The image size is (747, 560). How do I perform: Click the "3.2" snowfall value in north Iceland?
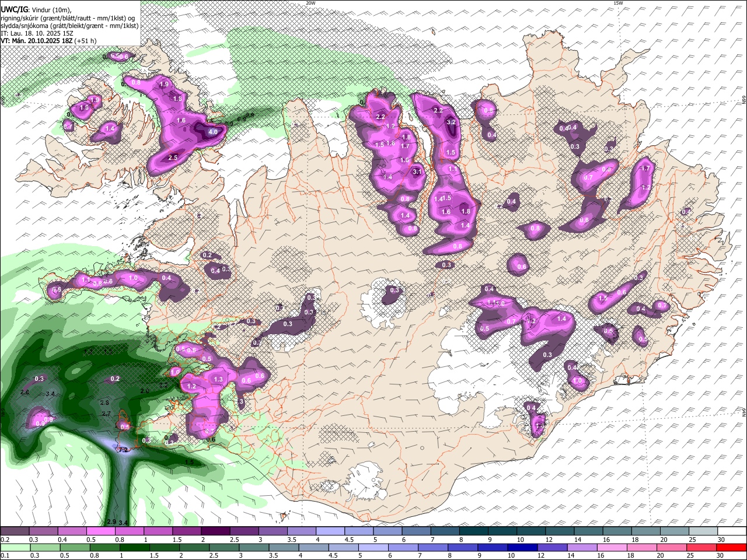[x=451, y=123]
